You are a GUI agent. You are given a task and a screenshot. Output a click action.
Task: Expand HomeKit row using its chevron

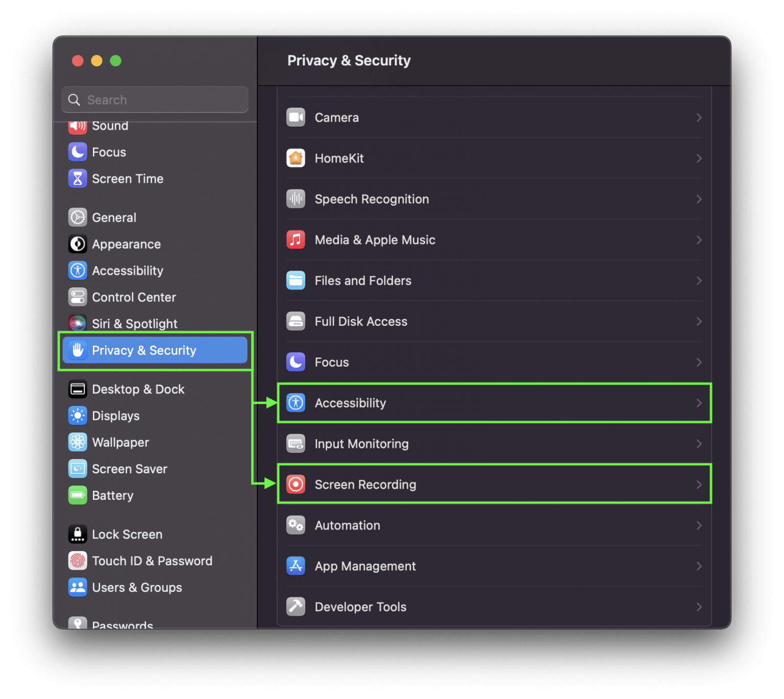[699, 158]
